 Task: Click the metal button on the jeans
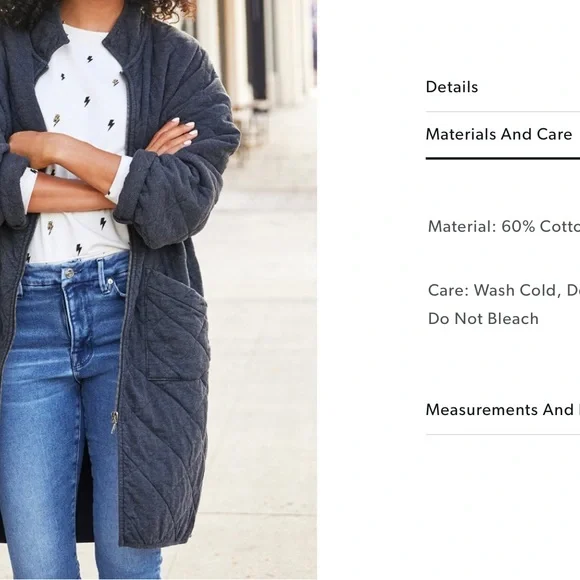(69, 273)
